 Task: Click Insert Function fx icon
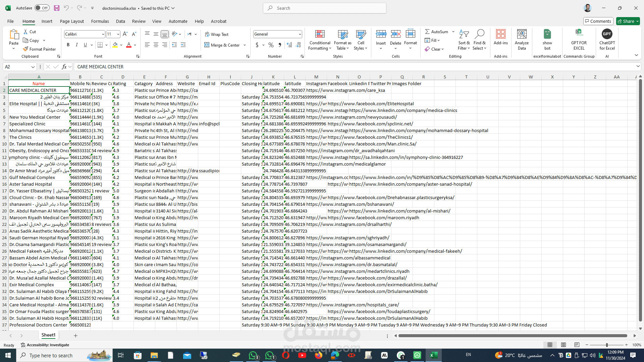64,67
